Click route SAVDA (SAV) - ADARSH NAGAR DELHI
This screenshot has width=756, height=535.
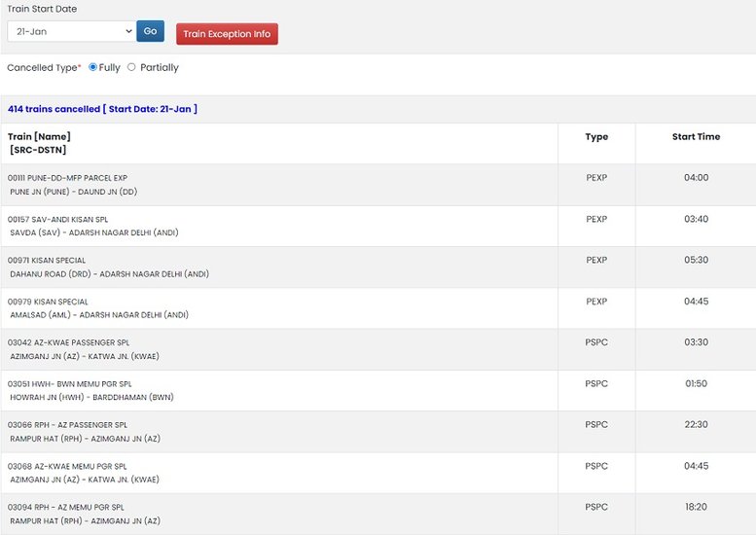click(x=94, y=232)
